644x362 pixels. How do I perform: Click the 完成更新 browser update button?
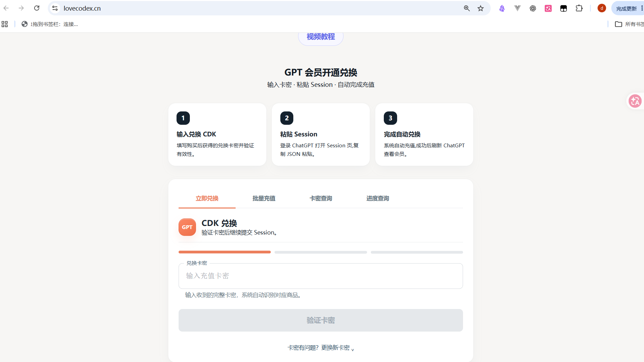click(626, 9)
